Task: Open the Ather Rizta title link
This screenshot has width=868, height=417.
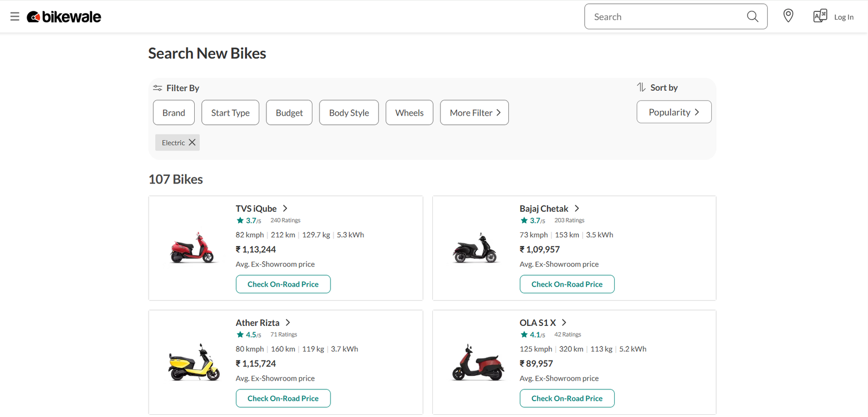Action: tap(258, 323)
